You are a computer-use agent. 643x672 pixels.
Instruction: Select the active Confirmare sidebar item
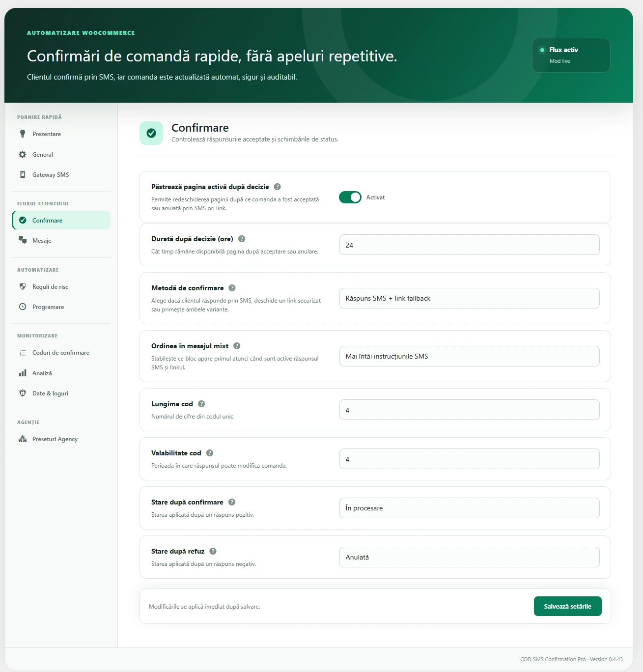coord(61,220)
